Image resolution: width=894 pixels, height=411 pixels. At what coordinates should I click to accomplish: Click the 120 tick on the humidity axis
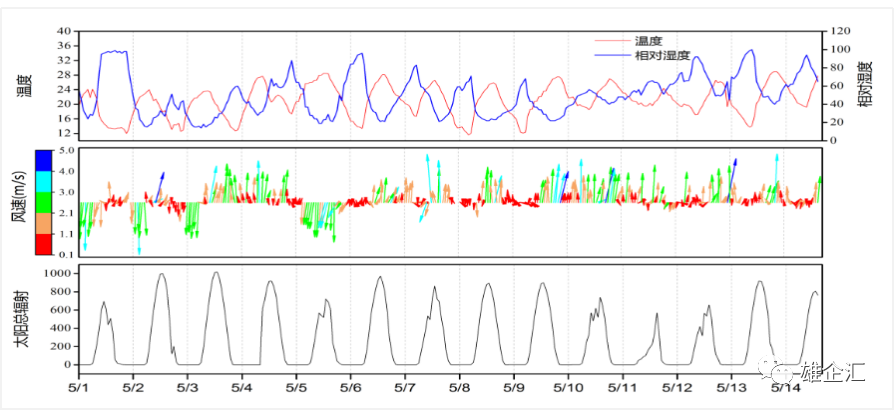tap(838, 32)
